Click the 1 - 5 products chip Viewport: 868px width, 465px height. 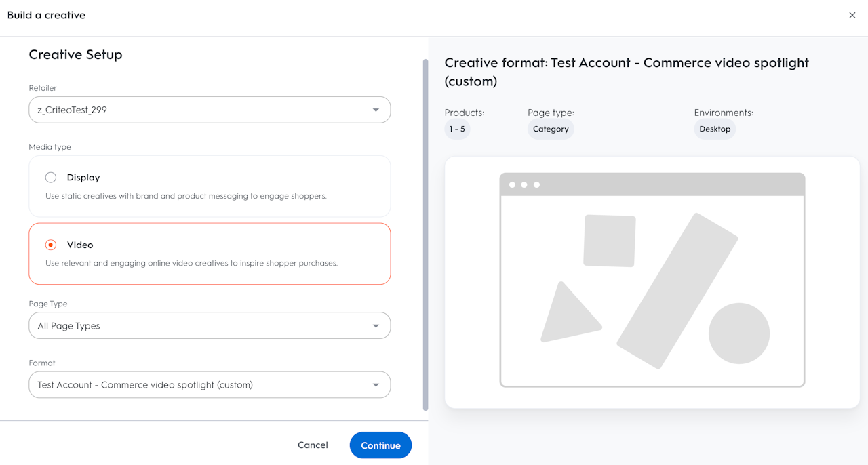[457, 129]
